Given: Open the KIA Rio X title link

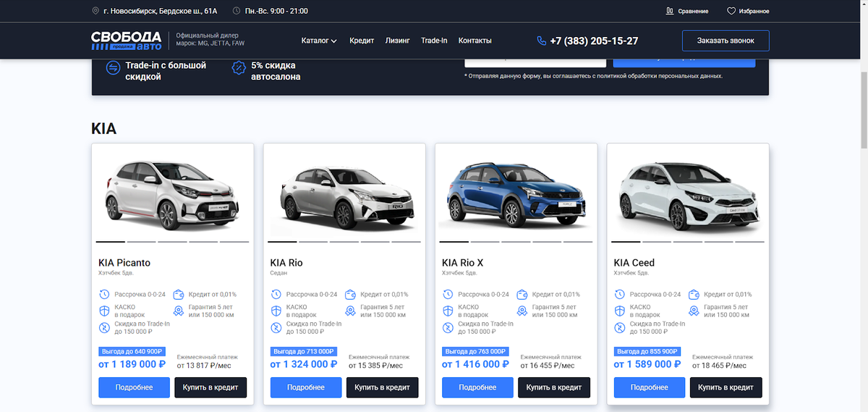Looking at the screenshot, I should point(462,263).
